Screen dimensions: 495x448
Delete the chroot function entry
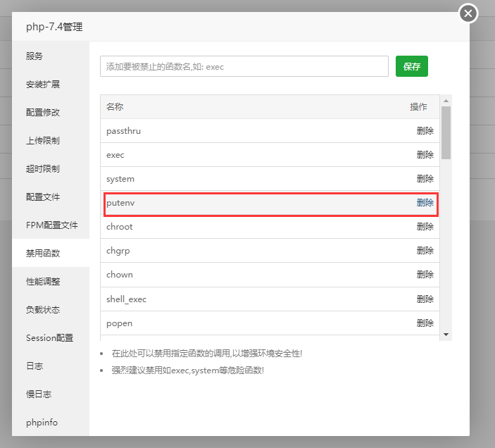click(425, 227)
